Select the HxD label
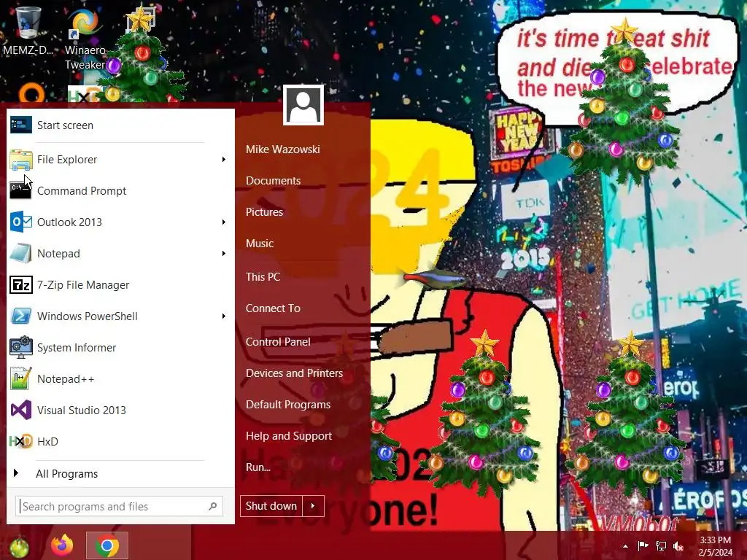This screenshot has height=560, width=747. 47,441
